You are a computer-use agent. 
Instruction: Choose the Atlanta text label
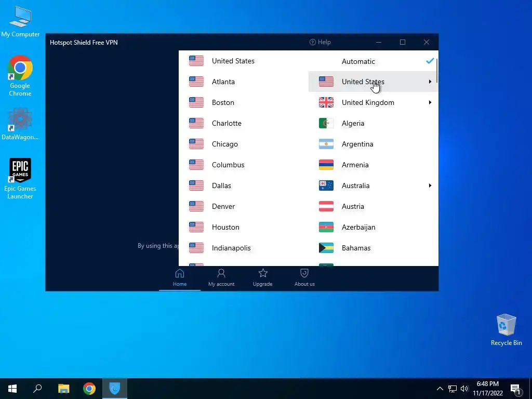[223, 82]
